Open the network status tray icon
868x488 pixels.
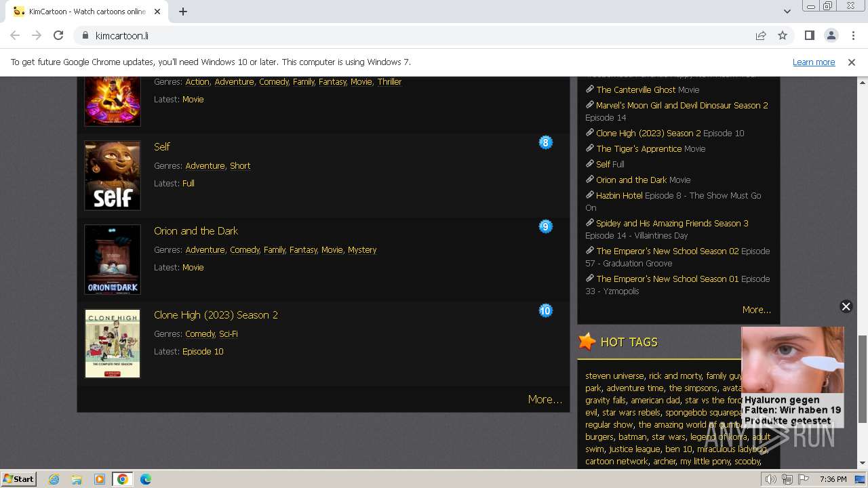pyautogui.click(x=787, y=479)
